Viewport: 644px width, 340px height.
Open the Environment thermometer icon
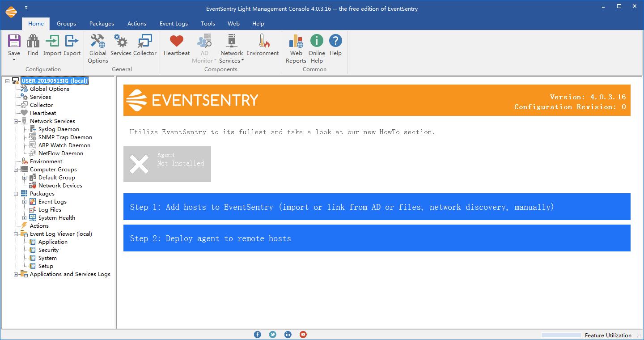[262, 42]
